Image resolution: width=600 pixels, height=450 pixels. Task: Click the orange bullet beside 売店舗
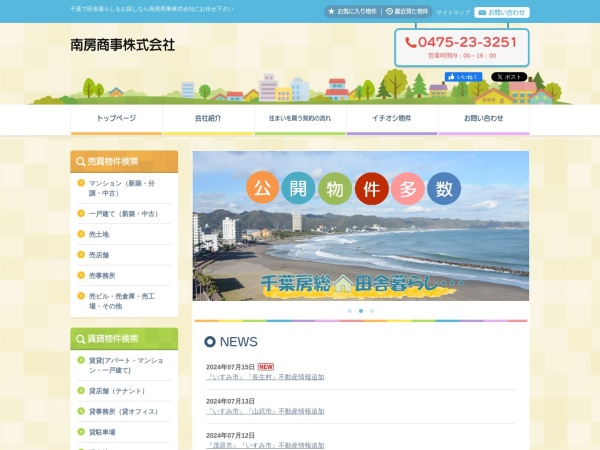coord(81,254)
